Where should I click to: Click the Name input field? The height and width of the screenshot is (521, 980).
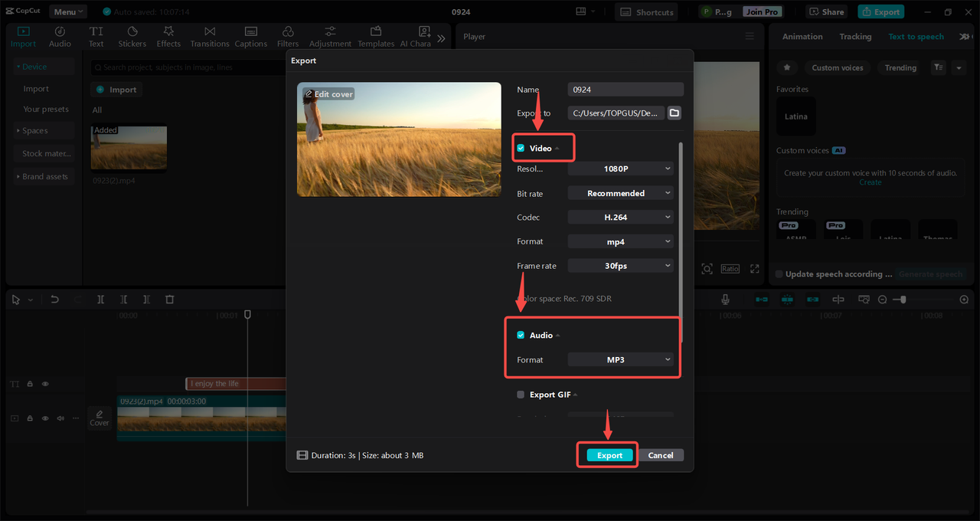point(626,90)
